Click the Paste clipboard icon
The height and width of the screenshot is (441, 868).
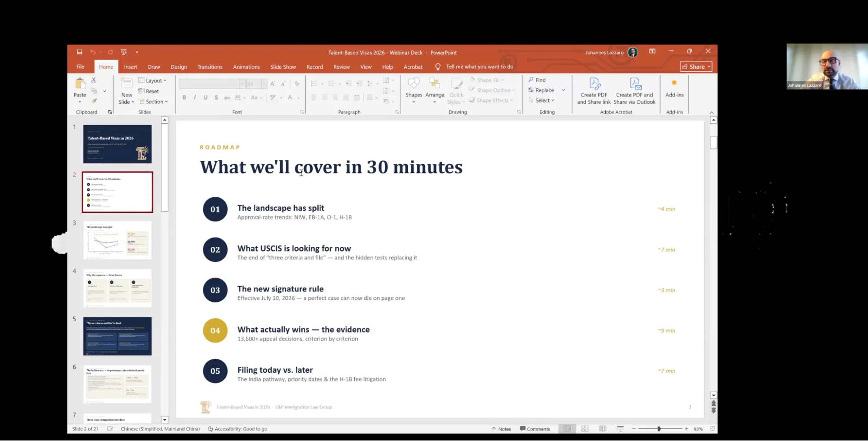point(80,83)
